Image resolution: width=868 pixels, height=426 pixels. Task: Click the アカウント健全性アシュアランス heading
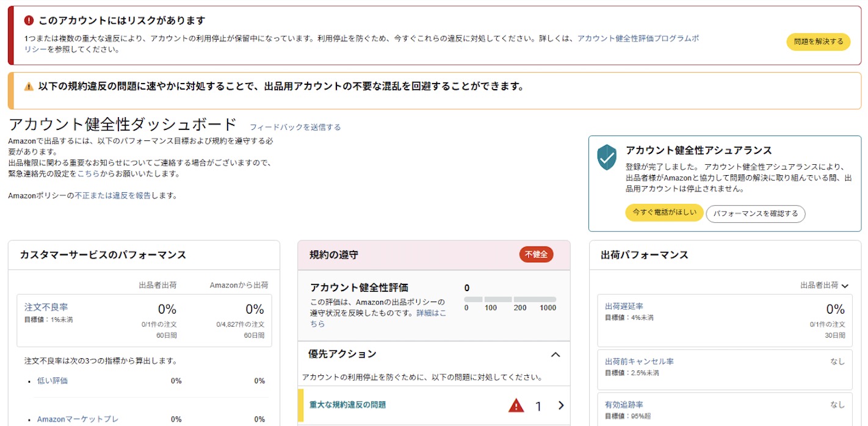click(x=699, y=150)
